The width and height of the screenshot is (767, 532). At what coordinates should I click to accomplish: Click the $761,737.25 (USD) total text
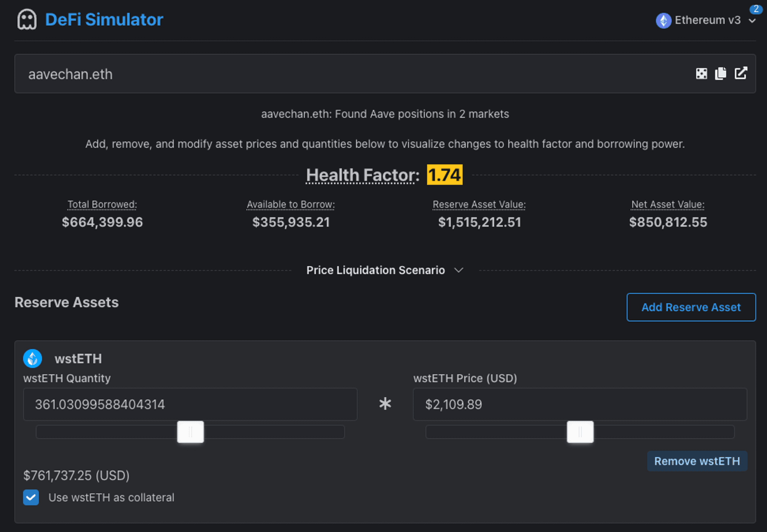point(76,476)
